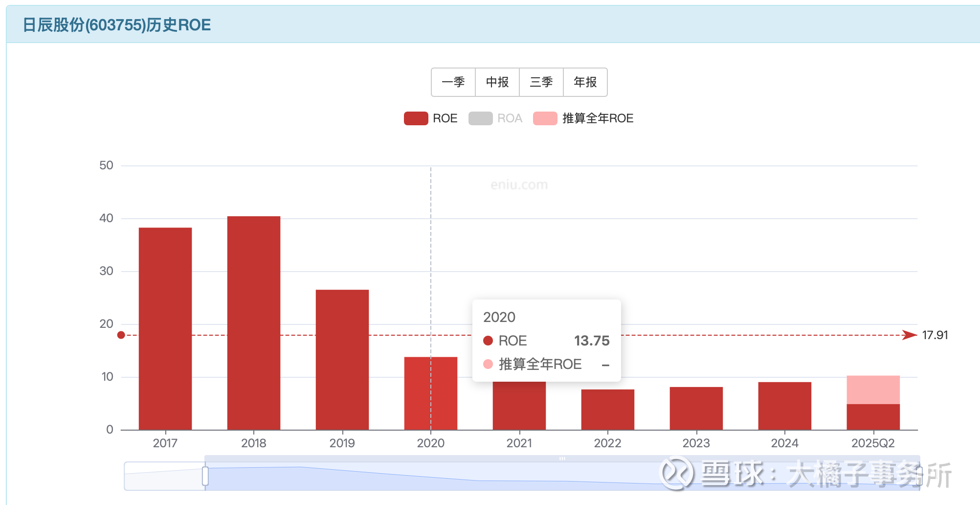Image resolution: width=980 pixels, height=505 pixels.
Task: Click the 13.75 ROE value in tooltip
Action: 592,341
